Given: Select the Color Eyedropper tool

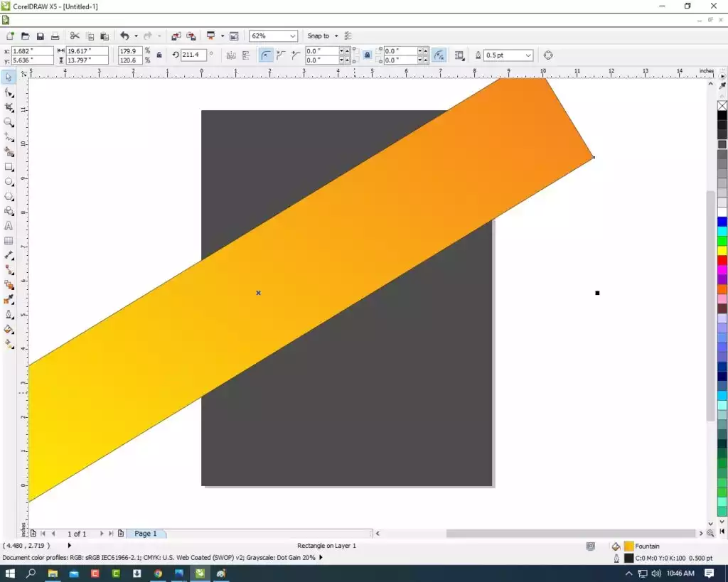Looking at the screenshot, I should click(x=9, y=300).
